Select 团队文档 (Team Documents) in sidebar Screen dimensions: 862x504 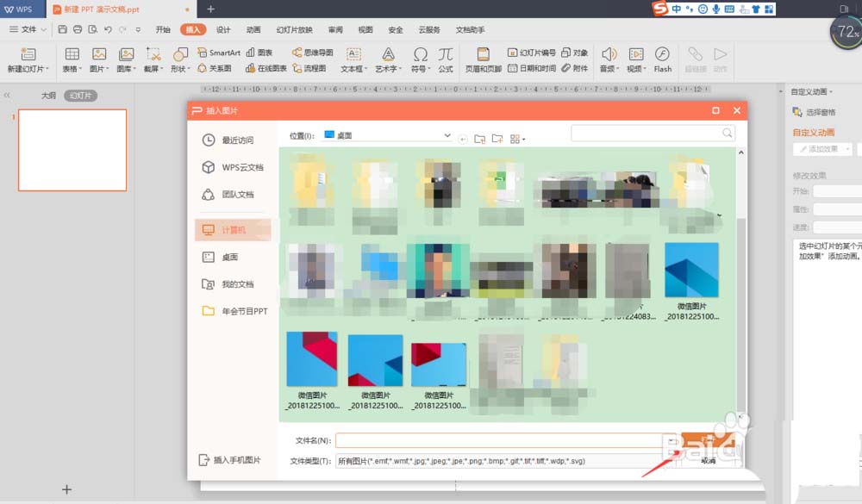click(x=233, y=194)
